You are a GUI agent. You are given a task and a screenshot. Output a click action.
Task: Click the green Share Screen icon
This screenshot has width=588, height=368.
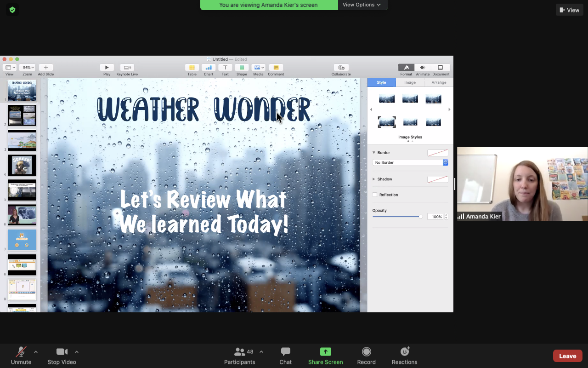click(325, 352)
